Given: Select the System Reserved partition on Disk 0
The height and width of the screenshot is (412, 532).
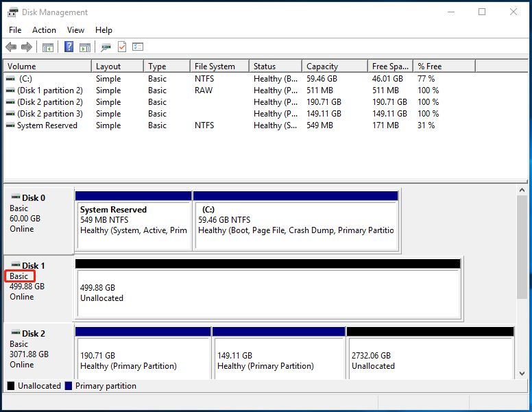Looking at the screenshot, I should point(134,221).
